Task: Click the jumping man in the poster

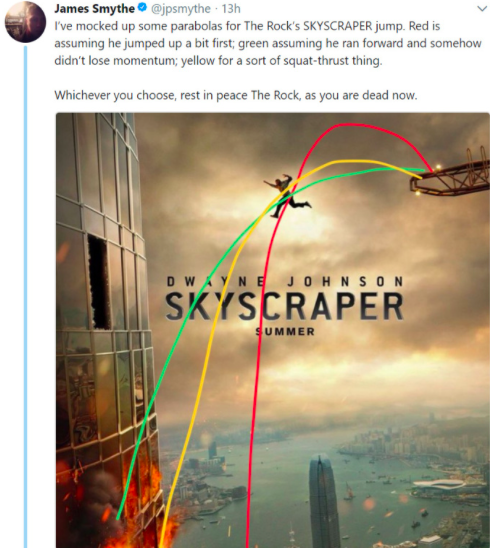Action: [286, 196]
